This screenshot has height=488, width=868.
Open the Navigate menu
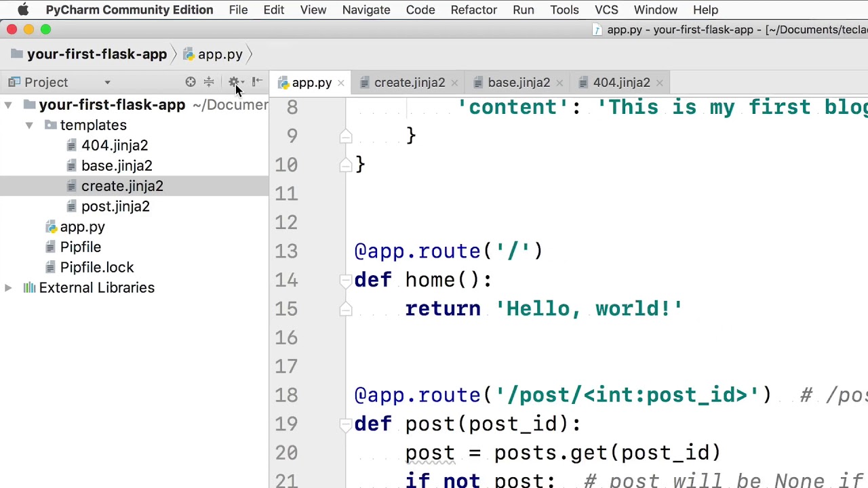tap(366, 10)
